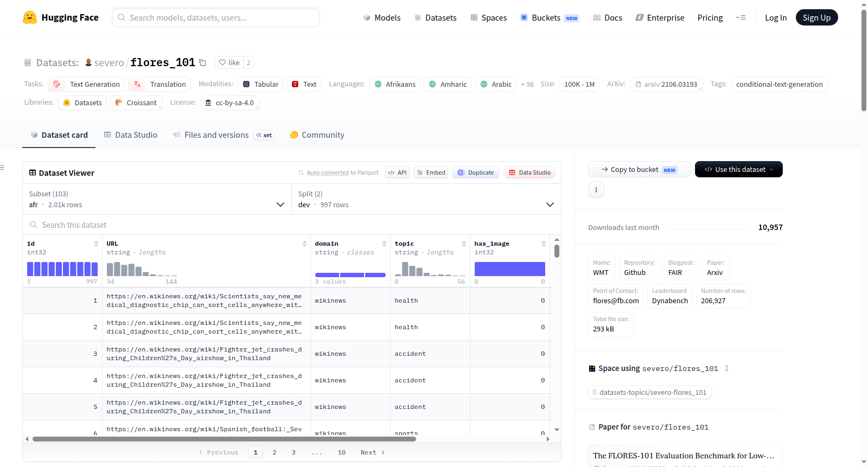Sort the topic column with sort arrows
868x467 pixels.
point(464,244)
